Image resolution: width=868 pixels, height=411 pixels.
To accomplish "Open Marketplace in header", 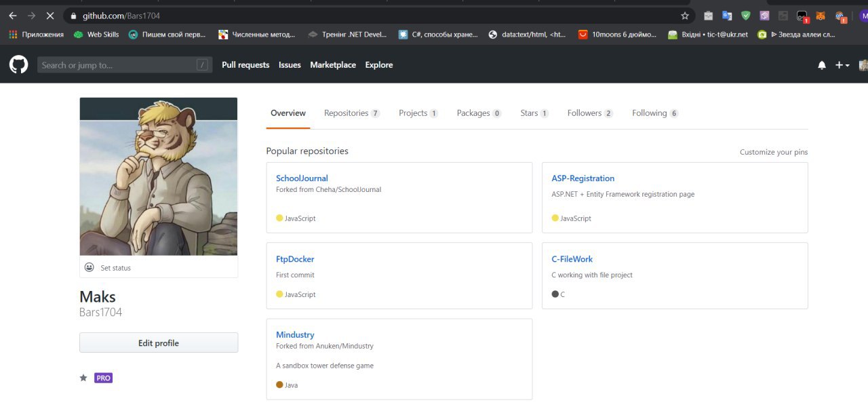I will (x=333, y=65).
